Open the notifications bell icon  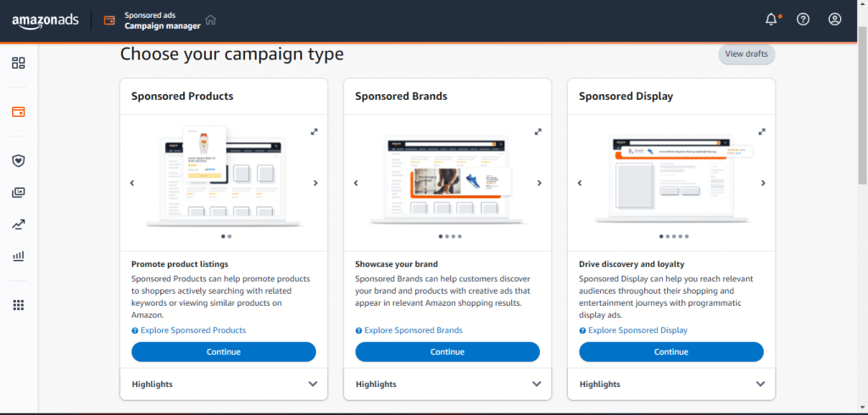coord(771,19)
